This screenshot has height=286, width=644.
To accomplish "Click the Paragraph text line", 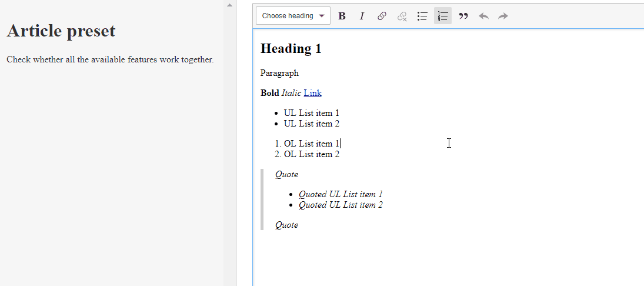I will [279, 74].
